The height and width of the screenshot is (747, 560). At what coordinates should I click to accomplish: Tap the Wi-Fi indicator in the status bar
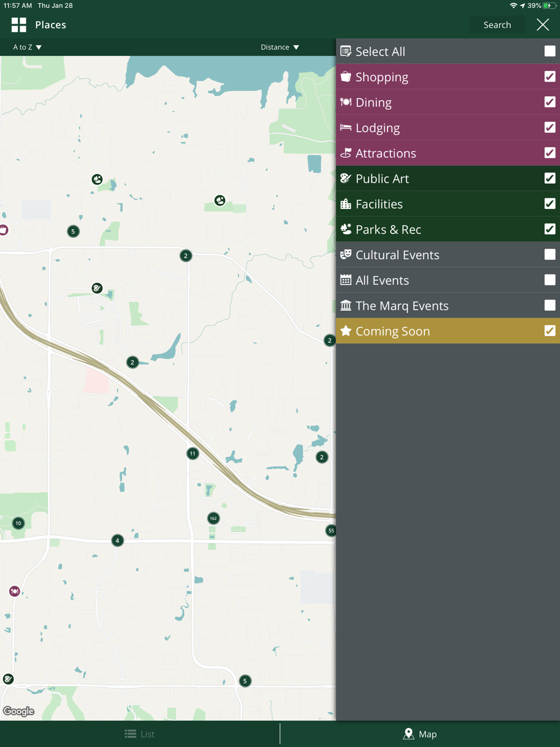(513, 6)
